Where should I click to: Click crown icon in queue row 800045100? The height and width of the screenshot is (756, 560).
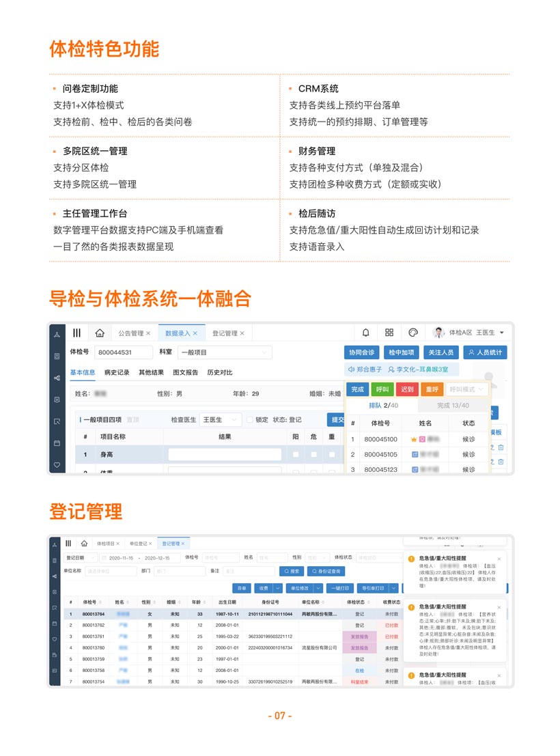tap(414, 439)
